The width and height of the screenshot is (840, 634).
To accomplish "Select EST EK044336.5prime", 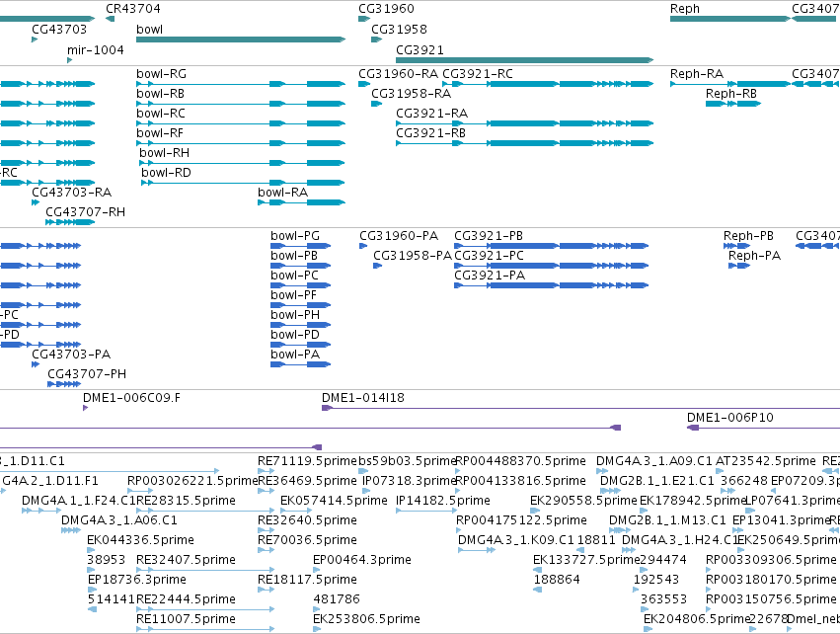I will tap(92, 550).
